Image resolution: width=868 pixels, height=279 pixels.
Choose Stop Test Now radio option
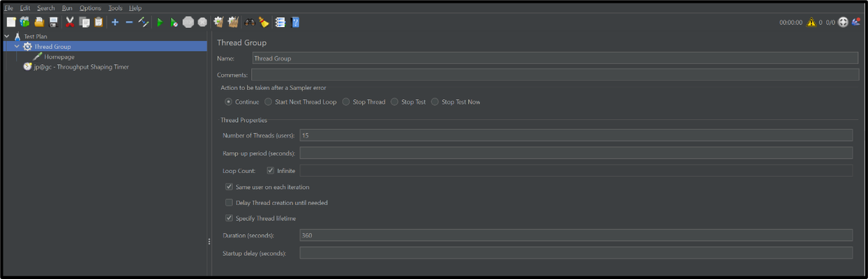click(435, 102)
